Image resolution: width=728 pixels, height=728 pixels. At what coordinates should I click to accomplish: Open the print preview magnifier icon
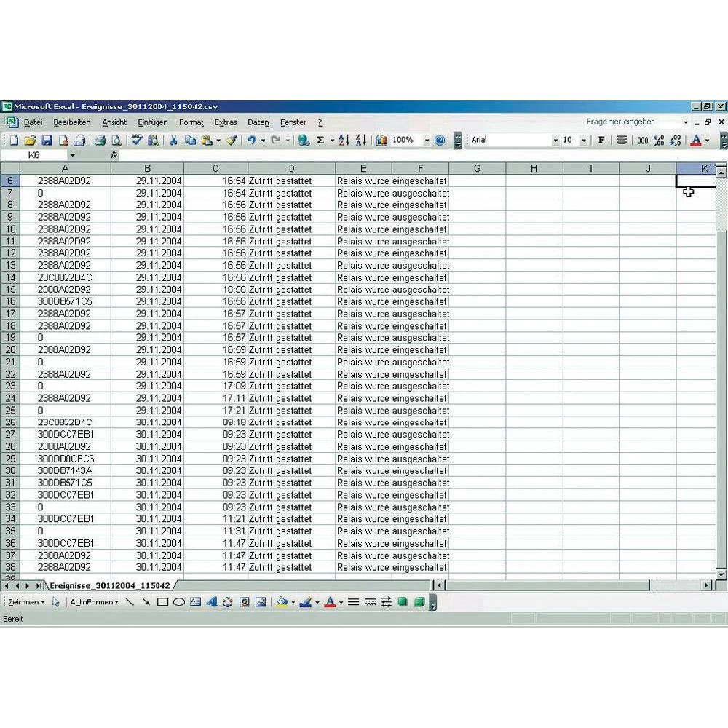pos(116,140)
